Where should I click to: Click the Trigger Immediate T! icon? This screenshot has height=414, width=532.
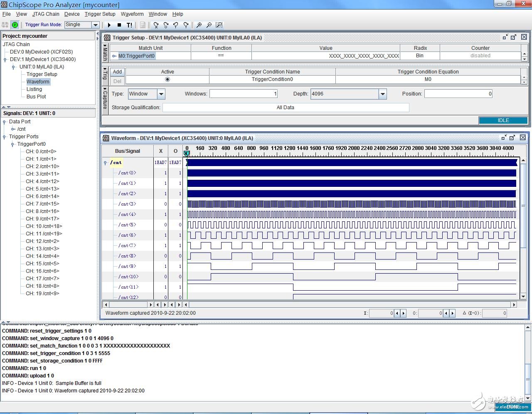(129, 25)
